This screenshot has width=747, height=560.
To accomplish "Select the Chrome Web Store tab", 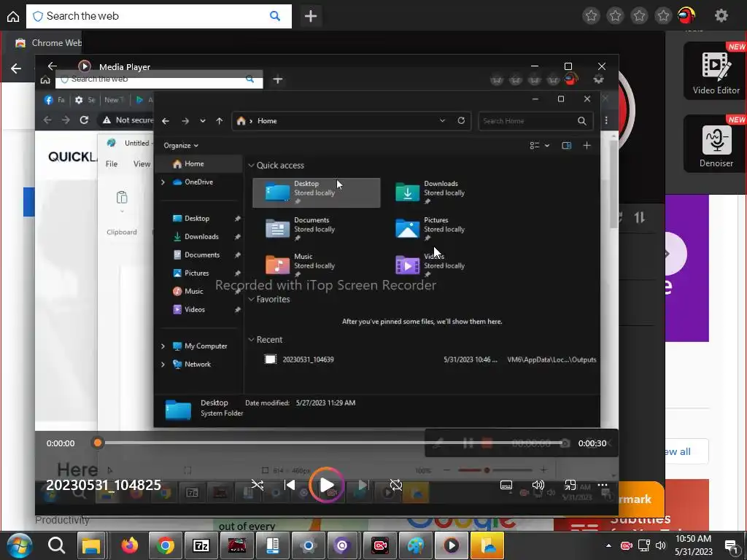I will pos(47,43).
